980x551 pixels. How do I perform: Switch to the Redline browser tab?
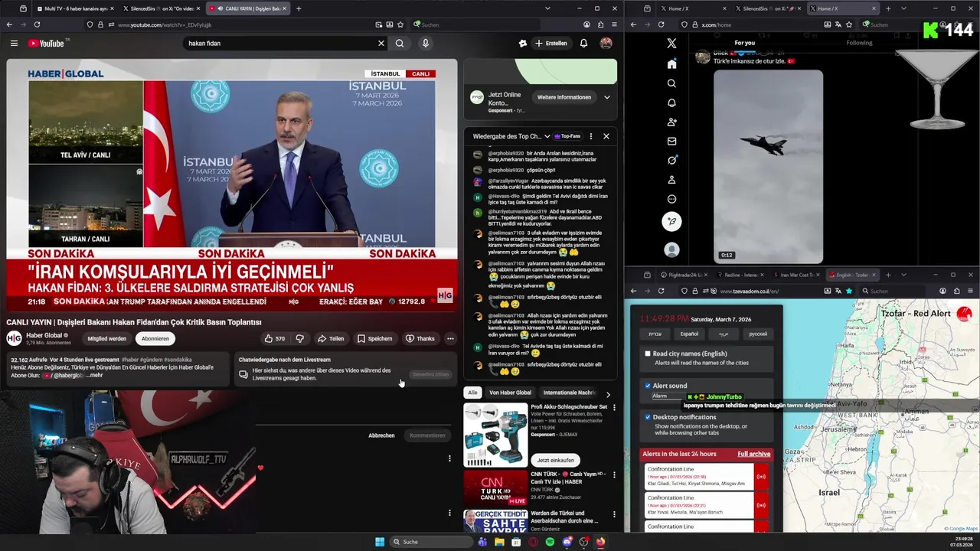(x=741, y=275)
